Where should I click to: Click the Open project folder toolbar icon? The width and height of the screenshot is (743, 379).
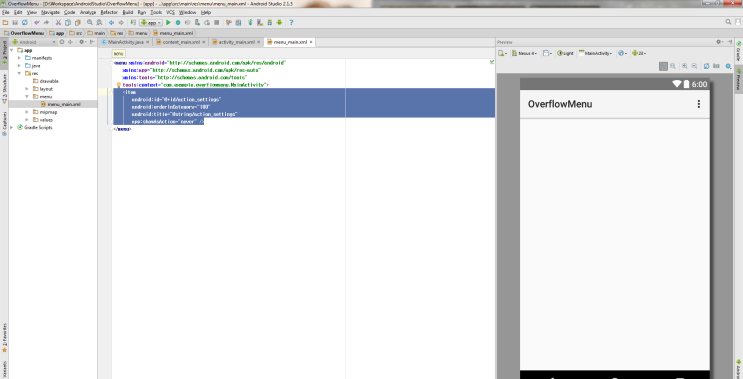[x=5, y=22]
